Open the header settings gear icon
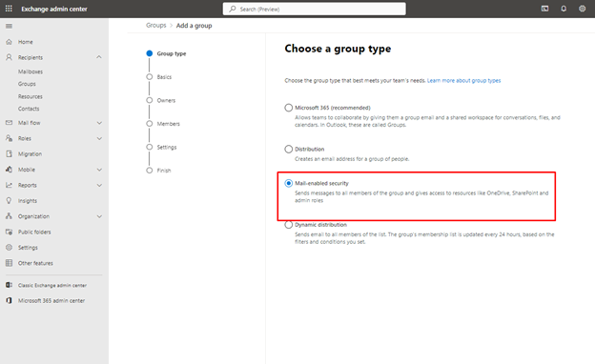 click(582, 9)
